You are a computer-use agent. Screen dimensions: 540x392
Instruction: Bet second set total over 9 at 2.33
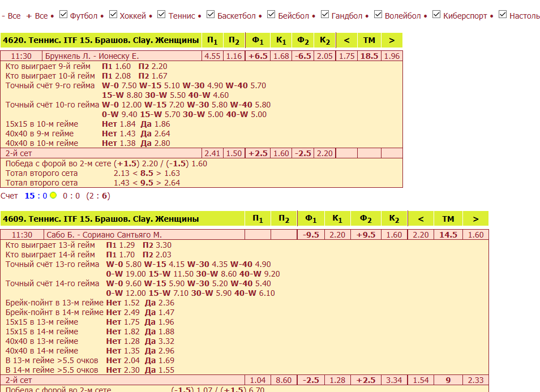[475, 380]
